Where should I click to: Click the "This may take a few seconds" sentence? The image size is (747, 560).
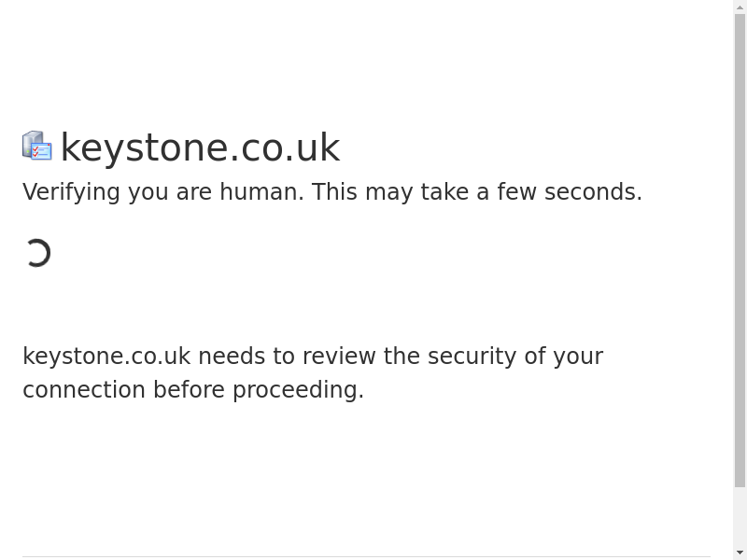pos(476,192)
